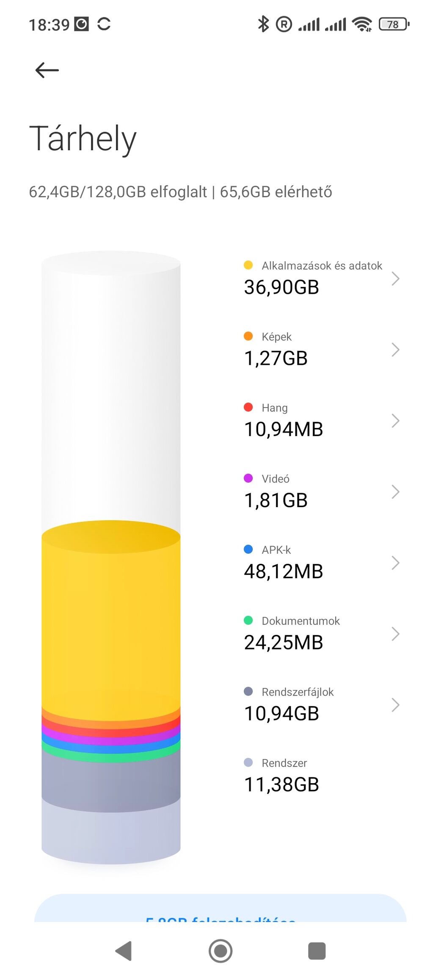The height and width of the screenshot is (980, 441).
Task: Tap the Wi-Fi status icon
Action: (x=362, y=24)
